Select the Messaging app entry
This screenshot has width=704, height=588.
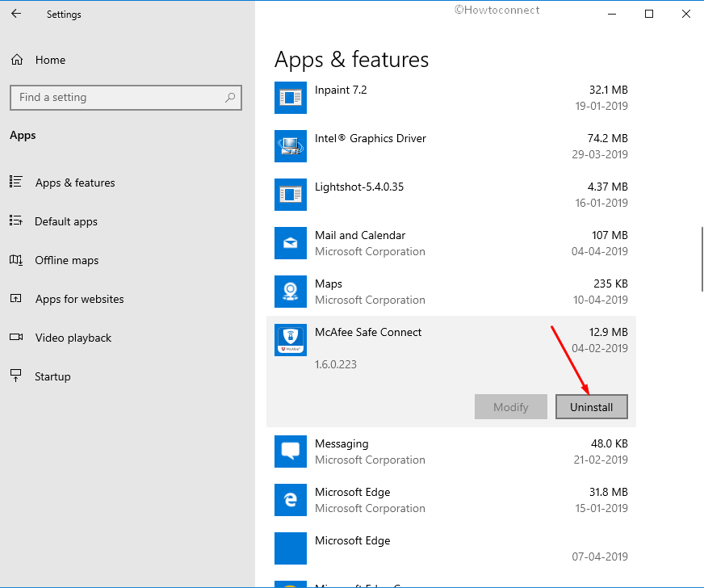click(342, 443)
